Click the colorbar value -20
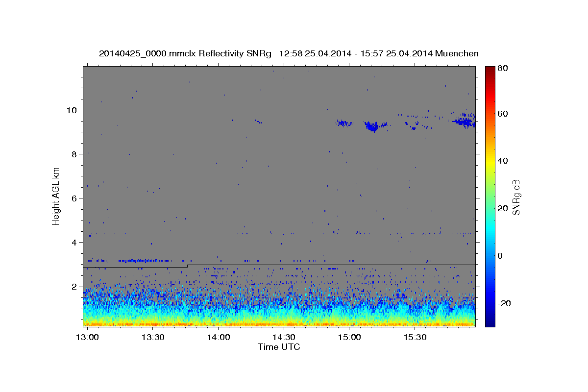588x392 pixels. pyautogui.click(x=504, y=303)
